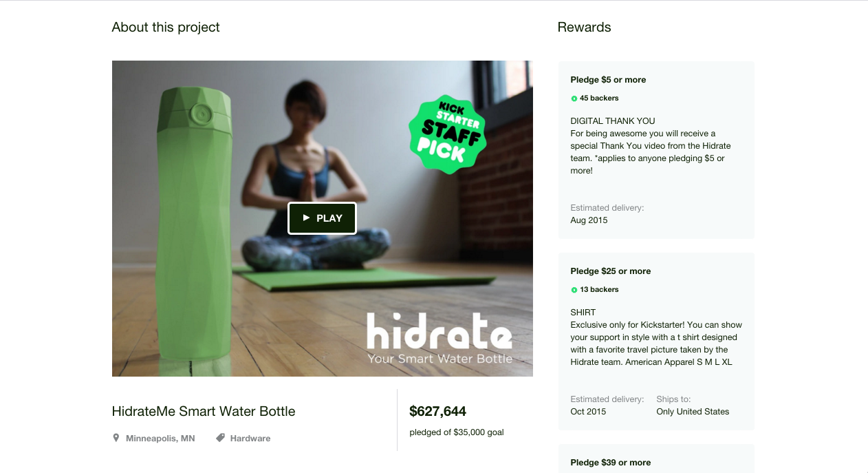Click the tag icon beside Hardware
Image resolution: width=868 pixels, height=473 pixels.
(220, 438)
